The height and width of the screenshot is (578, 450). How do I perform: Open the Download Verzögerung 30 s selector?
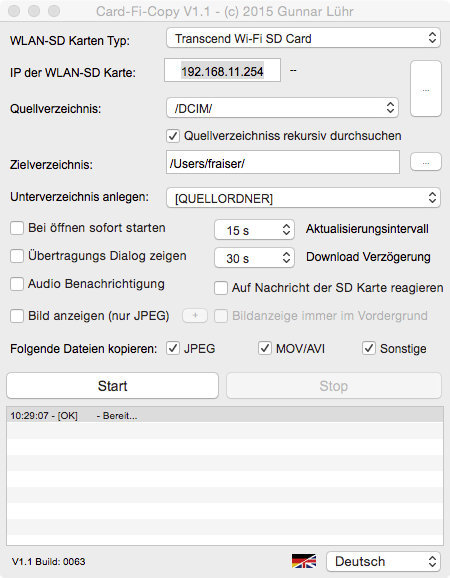254,258
